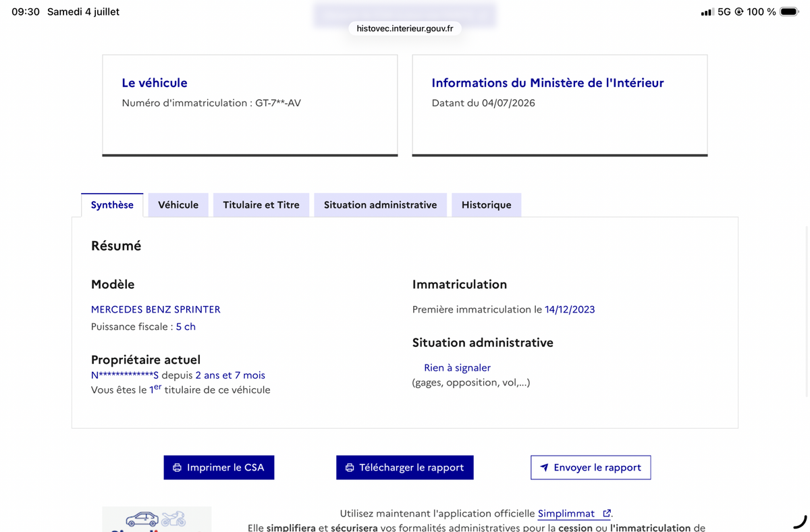Tap the cellular signal bars icon
This screenshot has height=532, width=810.
[707, 11]
